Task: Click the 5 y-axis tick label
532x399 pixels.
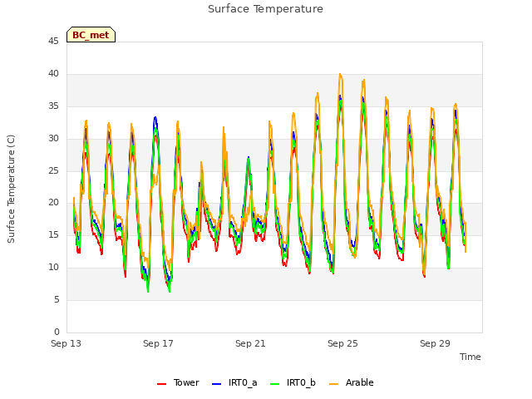Action: coord(57,299)
